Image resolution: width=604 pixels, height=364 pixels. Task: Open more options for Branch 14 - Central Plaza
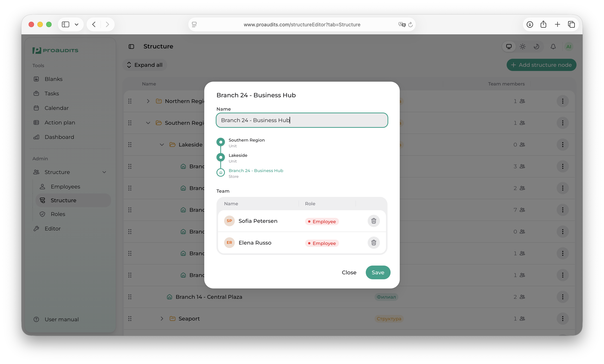(x=563, y=297)
